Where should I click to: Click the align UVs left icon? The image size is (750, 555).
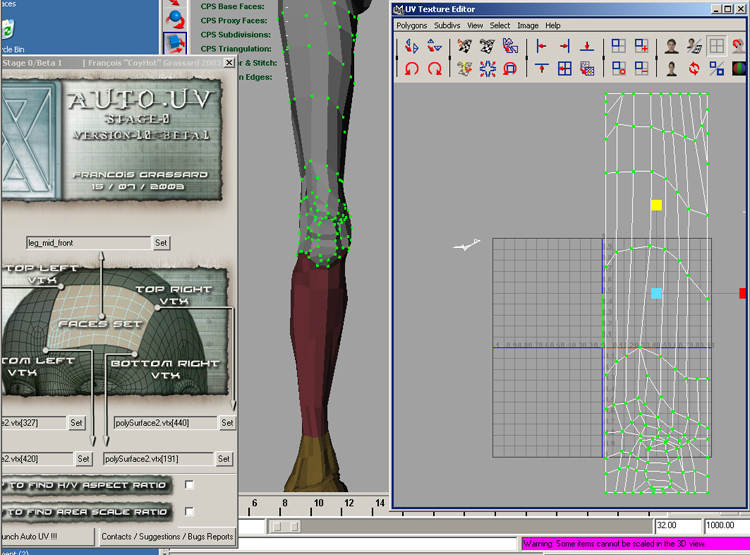(540, 46)
